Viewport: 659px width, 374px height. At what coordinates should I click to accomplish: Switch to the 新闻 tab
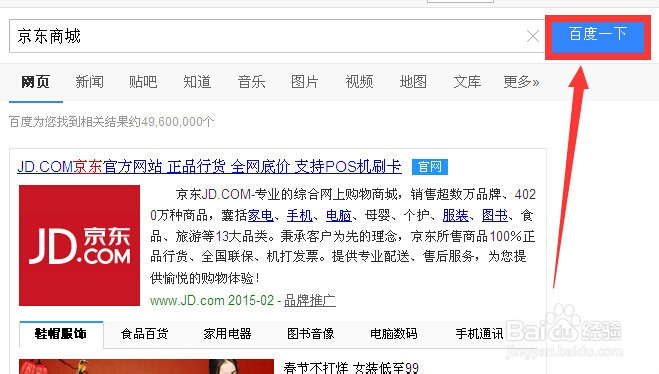tap(90, 82)
